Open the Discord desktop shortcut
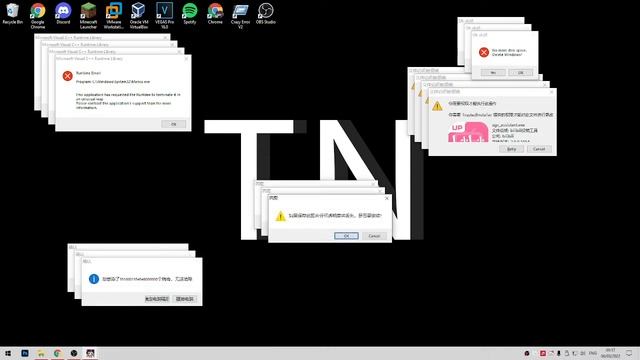The image size is (640, 360). click(x=63, y=14)
